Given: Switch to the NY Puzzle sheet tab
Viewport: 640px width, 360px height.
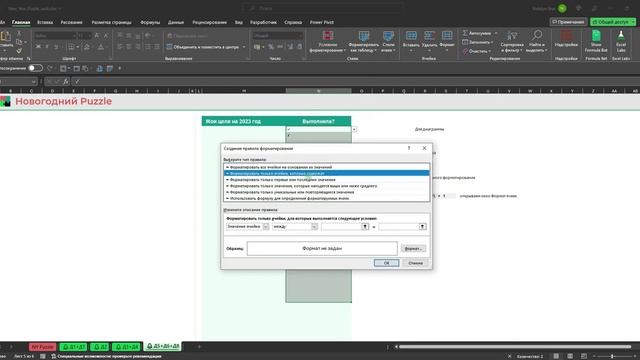Looking at the screenshot, I should click(x=42, y=347).
